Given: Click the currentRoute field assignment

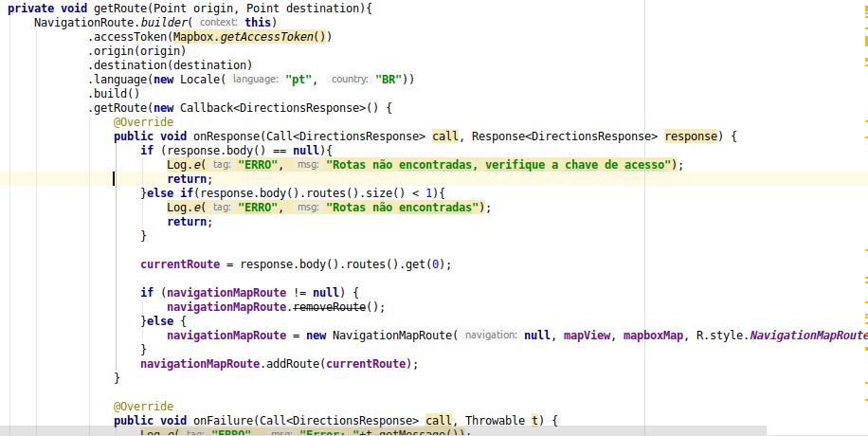Looking at the screenshot, I should (x=180, y=264).
